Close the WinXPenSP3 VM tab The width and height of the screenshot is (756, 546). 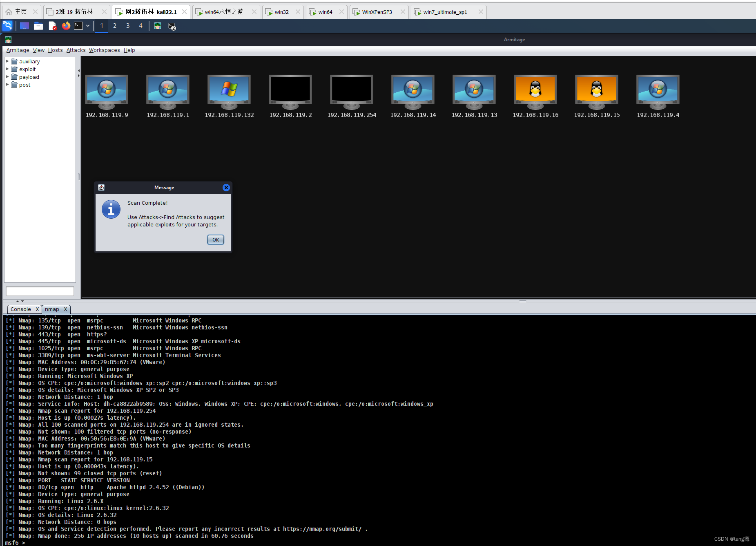[403, 12]
